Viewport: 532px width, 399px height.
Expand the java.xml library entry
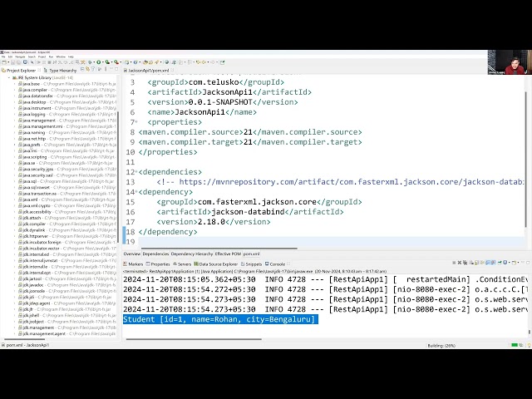(x=15, y=199)
